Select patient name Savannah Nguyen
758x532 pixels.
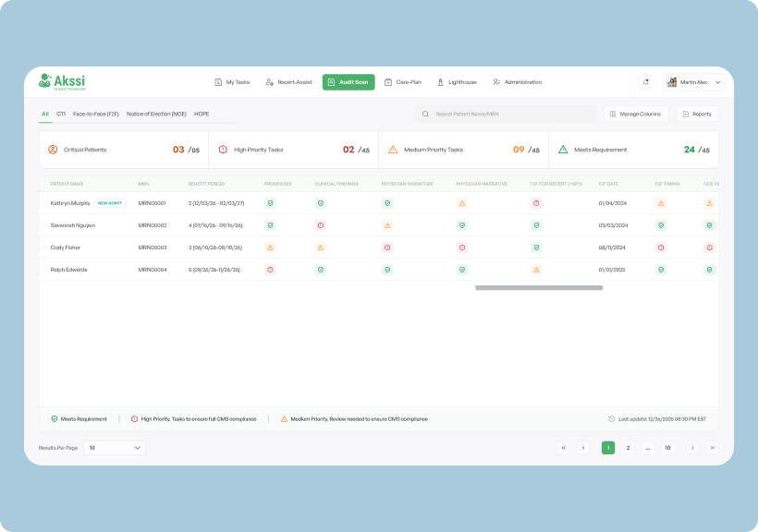click(73, 225)
